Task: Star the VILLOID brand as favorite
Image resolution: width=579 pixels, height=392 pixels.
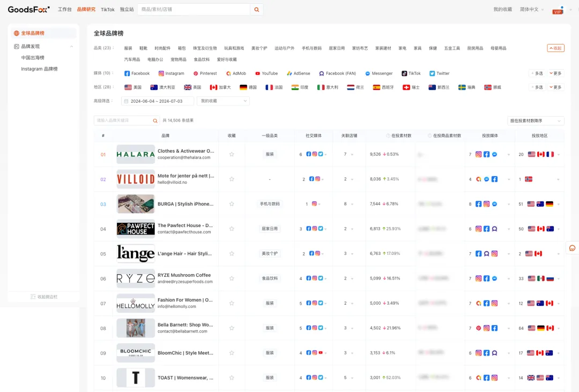Action: (232, 179)
